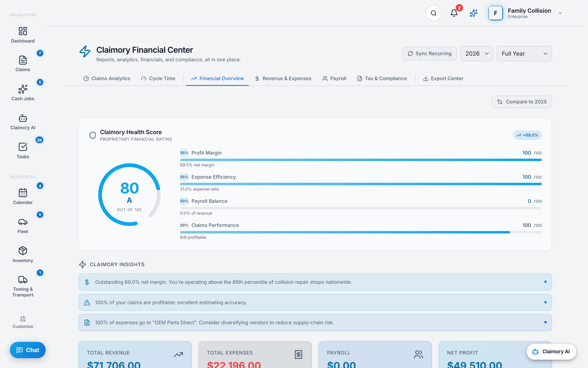Click the Compare to 2025 button
Screen dimensions: 588x368
(522, 102)
